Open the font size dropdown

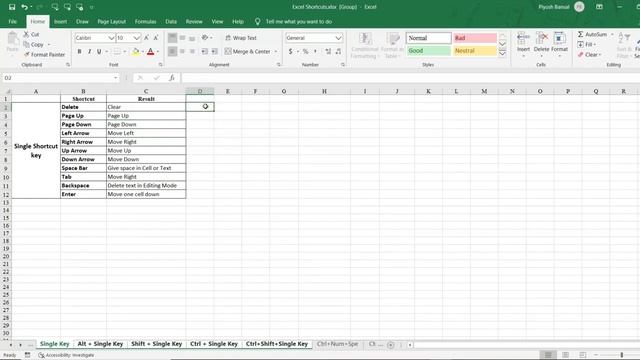136,38
